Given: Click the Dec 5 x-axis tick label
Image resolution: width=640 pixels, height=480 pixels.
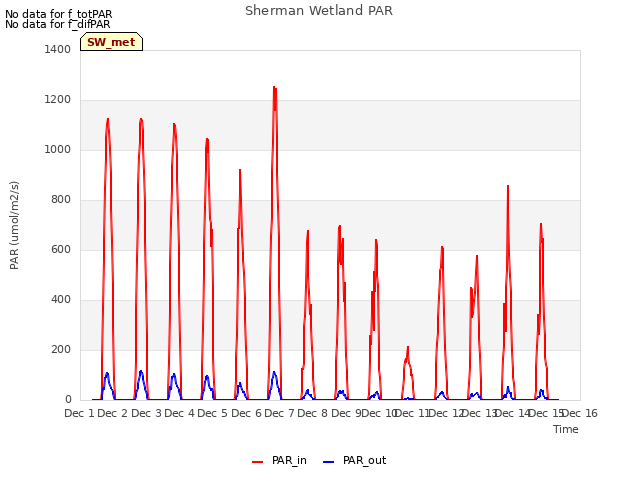Looking at the screenshot, I should [x=213, y=413].
